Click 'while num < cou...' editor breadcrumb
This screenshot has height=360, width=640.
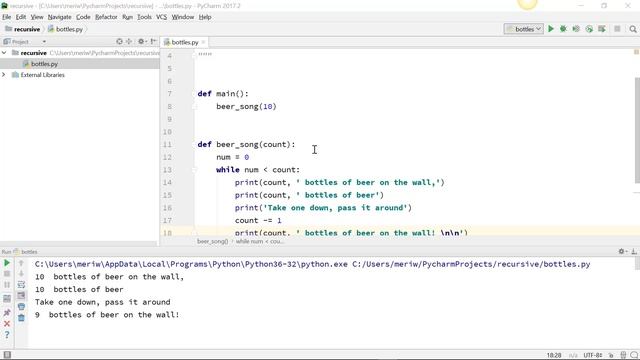tap(259, 242)
